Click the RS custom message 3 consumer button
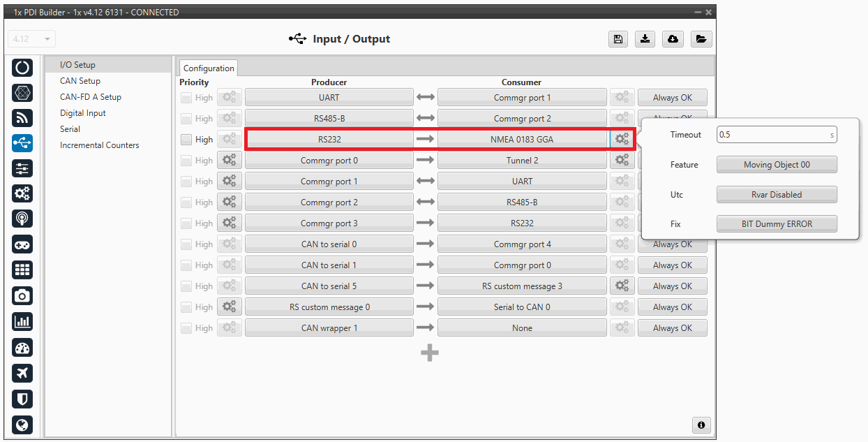 point(522,286)
